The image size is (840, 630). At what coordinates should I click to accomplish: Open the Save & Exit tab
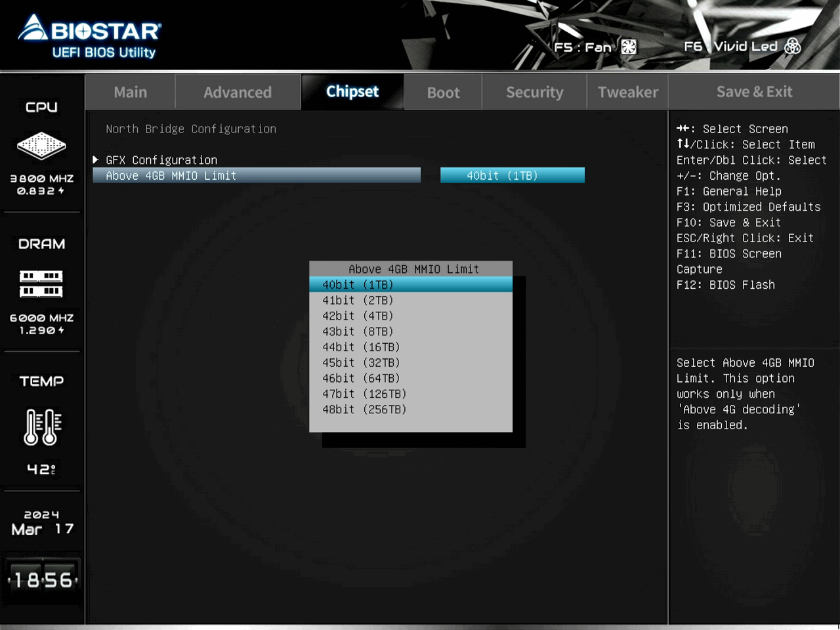[754, 92]
